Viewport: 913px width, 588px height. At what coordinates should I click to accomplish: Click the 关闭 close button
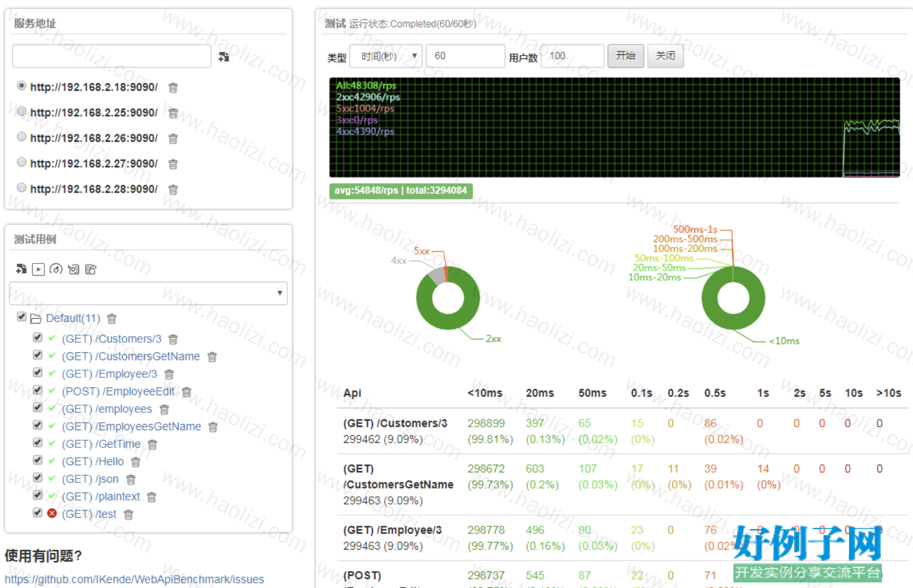coord(666,56)
